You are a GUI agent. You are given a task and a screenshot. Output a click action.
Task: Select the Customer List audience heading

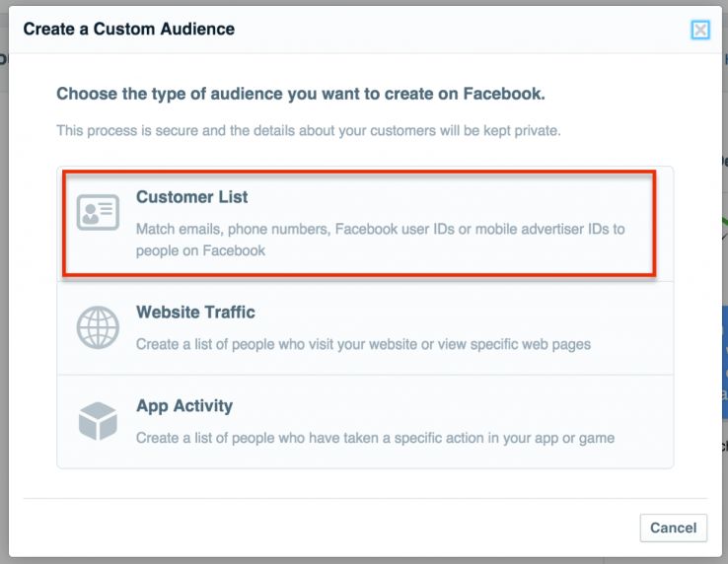click(x=191, y=197)
